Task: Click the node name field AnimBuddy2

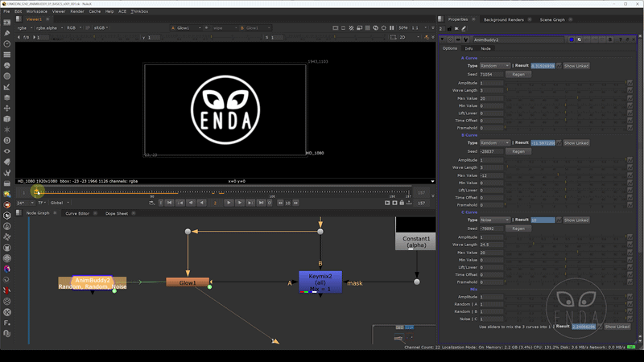Action: click(x=518, y=39)
